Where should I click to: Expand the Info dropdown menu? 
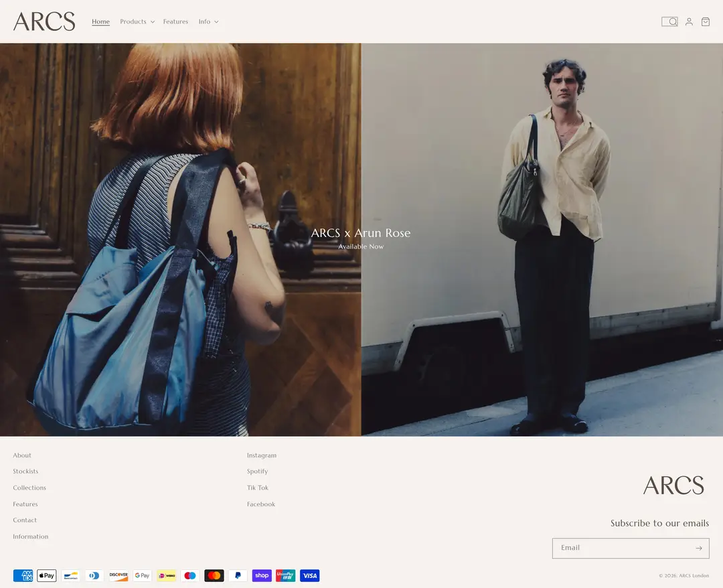pyautogui.click(x=208, y=21)
